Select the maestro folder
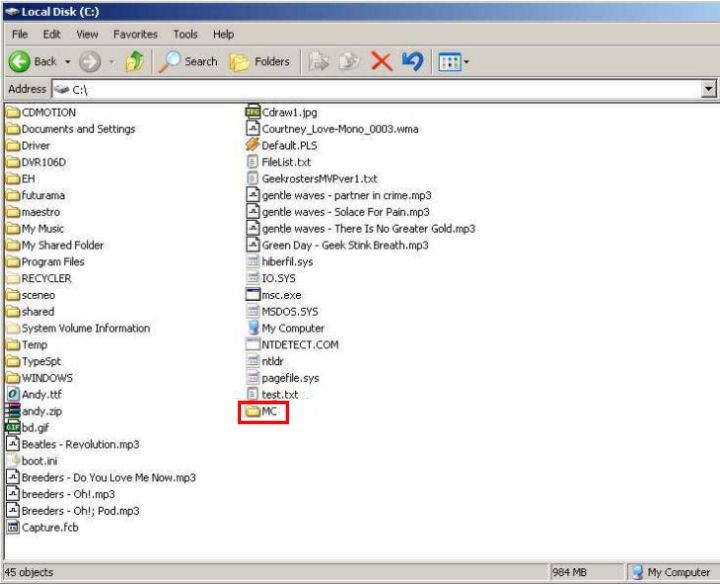 point(33,212)
